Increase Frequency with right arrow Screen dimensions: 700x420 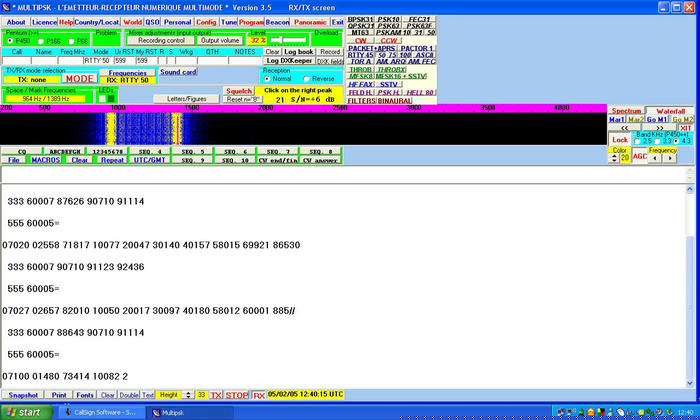pyautogui.click(x=669, y=158)
